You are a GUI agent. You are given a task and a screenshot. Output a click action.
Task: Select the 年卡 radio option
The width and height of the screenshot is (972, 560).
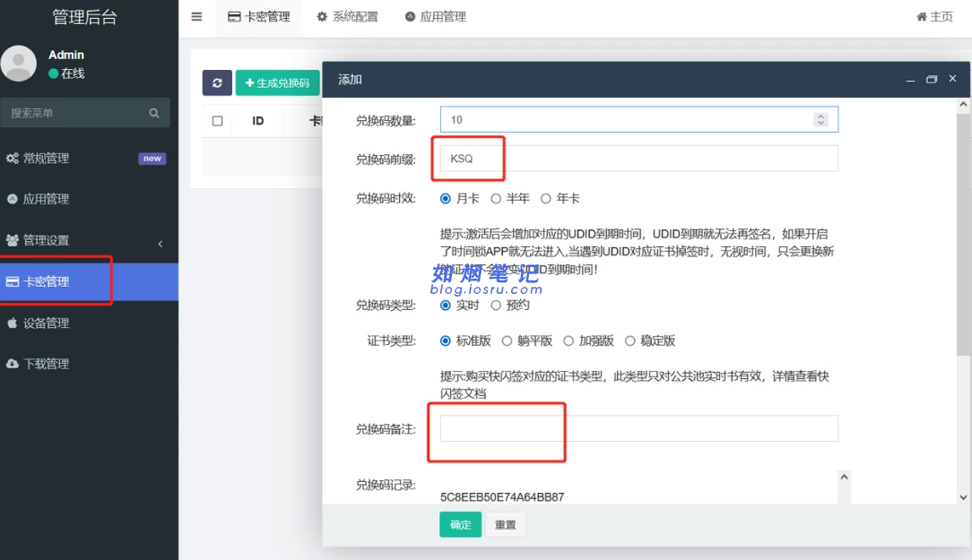(545, 199)
